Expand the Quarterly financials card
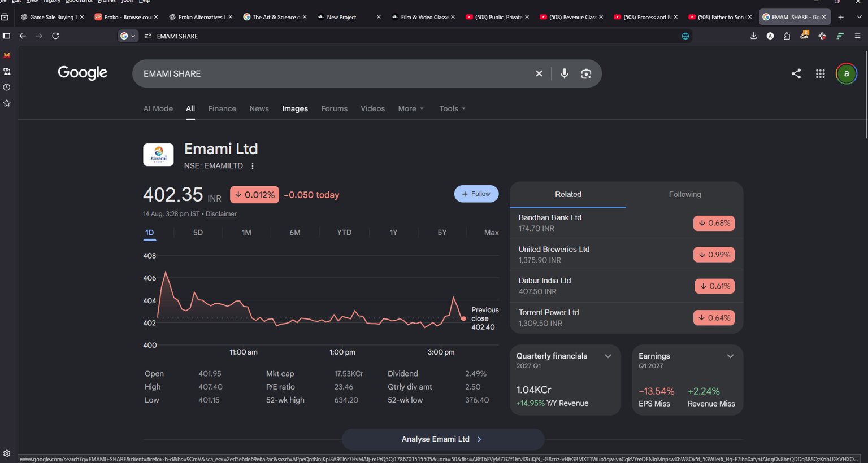Screen dimensions: 868x463 [608, 356]
